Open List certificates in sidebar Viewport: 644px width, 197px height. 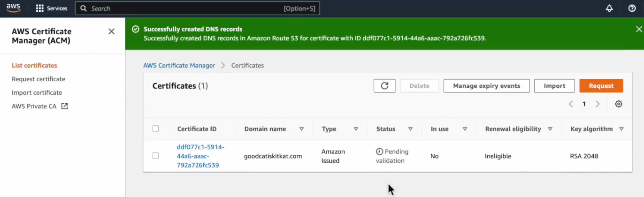click(x=34, y=66)
